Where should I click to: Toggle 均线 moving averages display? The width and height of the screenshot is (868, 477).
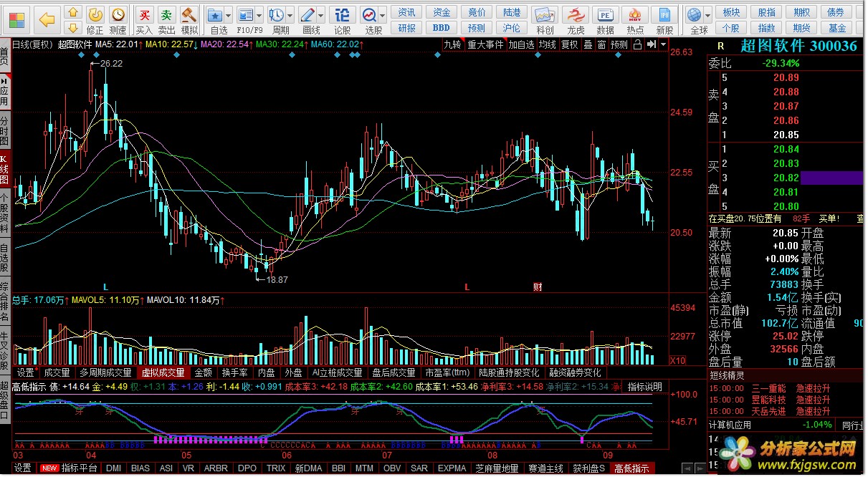pos(548,44)
